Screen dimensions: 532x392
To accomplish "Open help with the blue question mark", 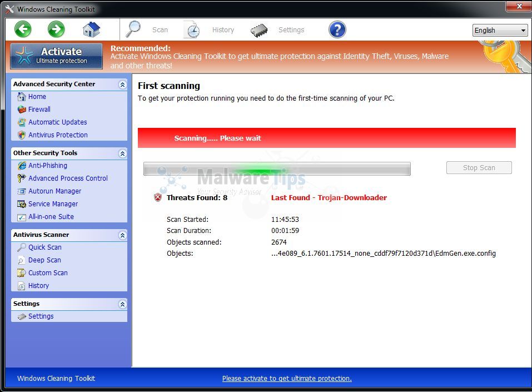I will point(337,29).
